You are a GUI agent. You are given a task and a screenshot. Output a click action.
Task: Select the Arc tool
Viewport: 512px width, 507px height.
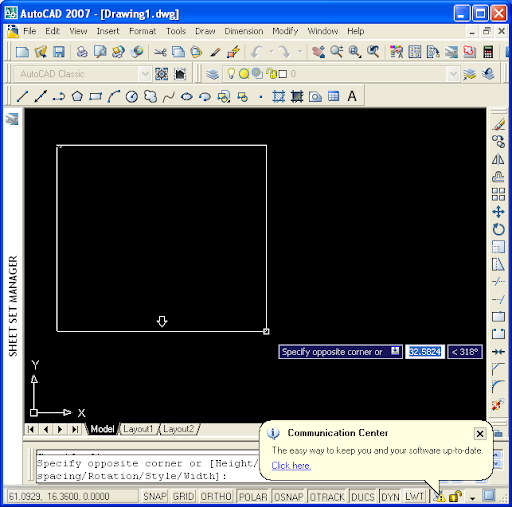click(x=113, y=97)
